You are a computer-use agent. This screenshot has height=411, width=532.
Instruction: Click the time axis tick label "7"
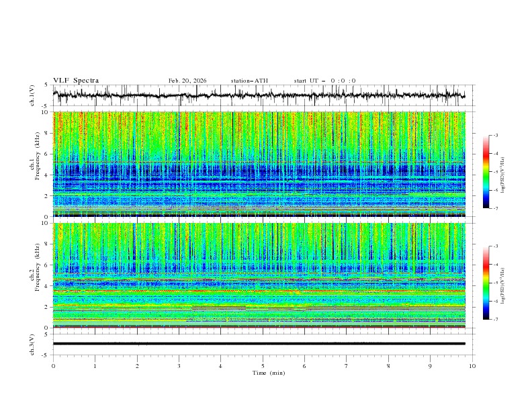pyautogui.click(x=347, y=366)
